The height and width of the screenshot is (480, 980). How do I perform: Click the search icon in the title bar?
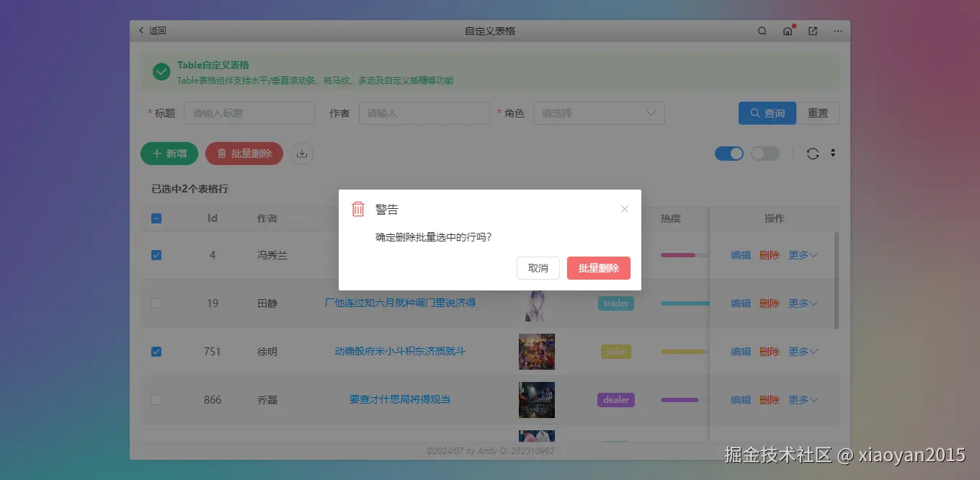click(x=762, y=31)
